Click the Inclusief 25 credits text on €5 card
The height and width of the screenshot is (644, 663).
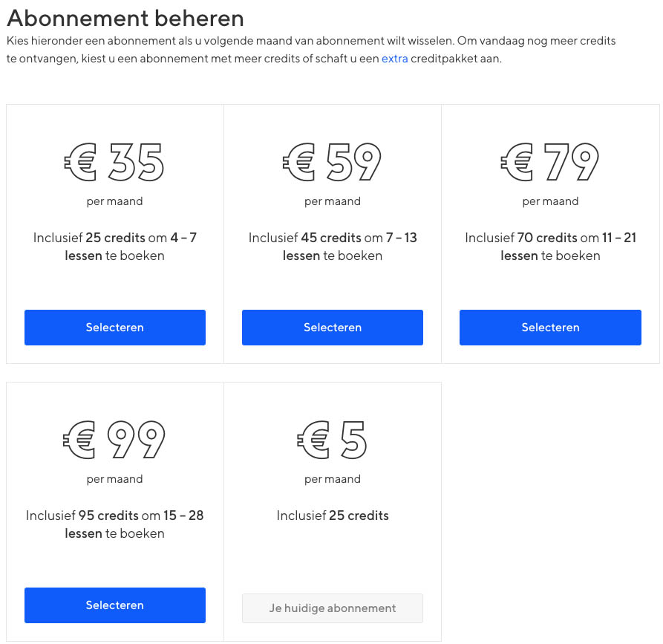(x=332, y=515)
